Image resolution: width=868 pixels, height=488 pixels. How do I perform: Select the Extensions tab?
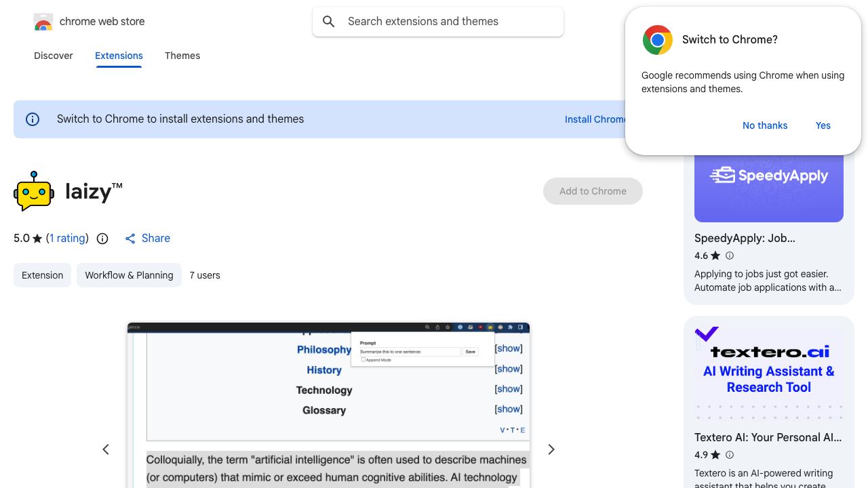pos(119,56)
